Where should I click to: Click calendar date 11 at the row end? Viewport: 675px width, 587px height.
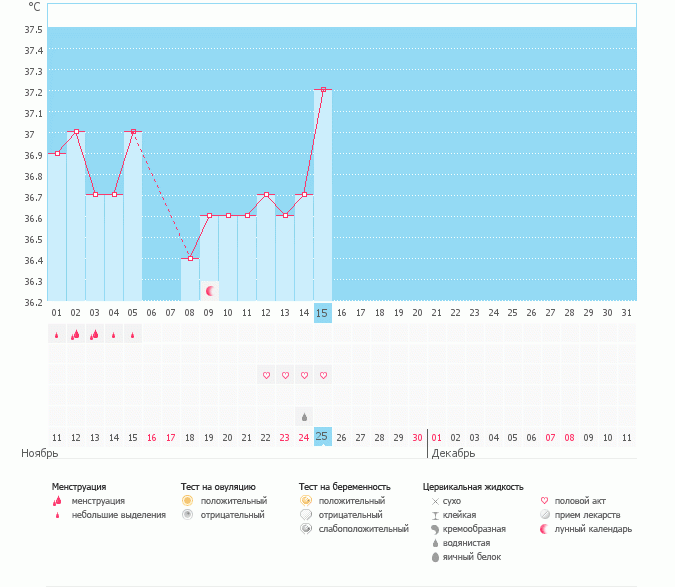626,438
